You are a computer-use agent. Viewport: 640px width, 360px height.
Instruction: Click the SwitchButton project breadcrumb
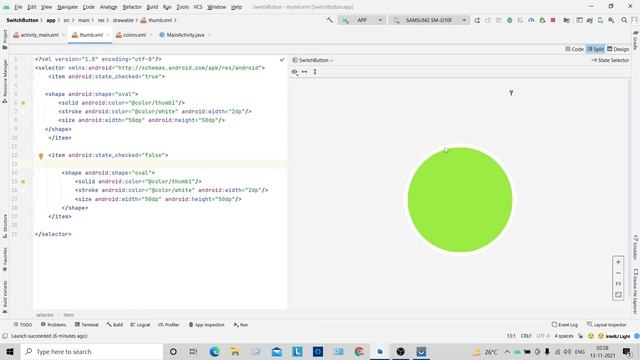point(22,20)
